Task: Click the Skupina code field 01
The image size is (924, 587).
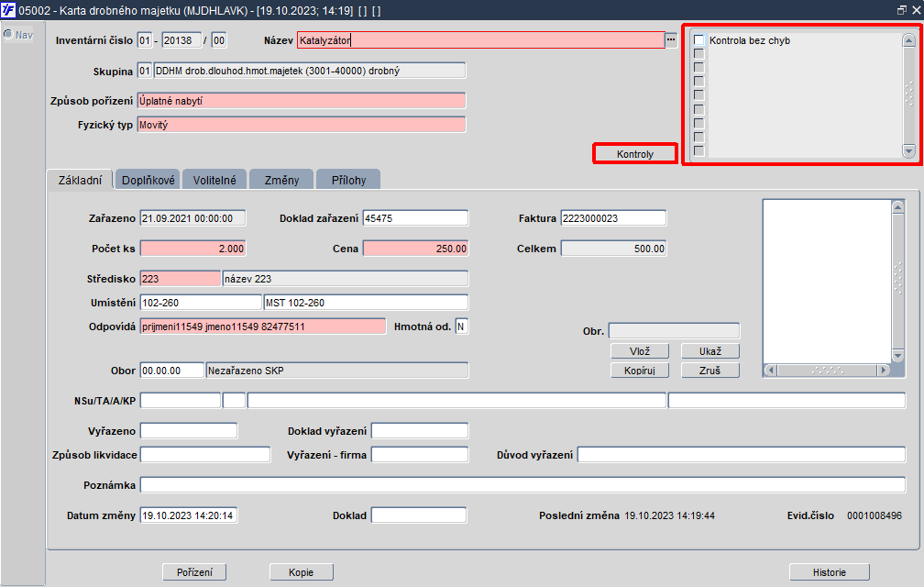Action: coord(145,71)
